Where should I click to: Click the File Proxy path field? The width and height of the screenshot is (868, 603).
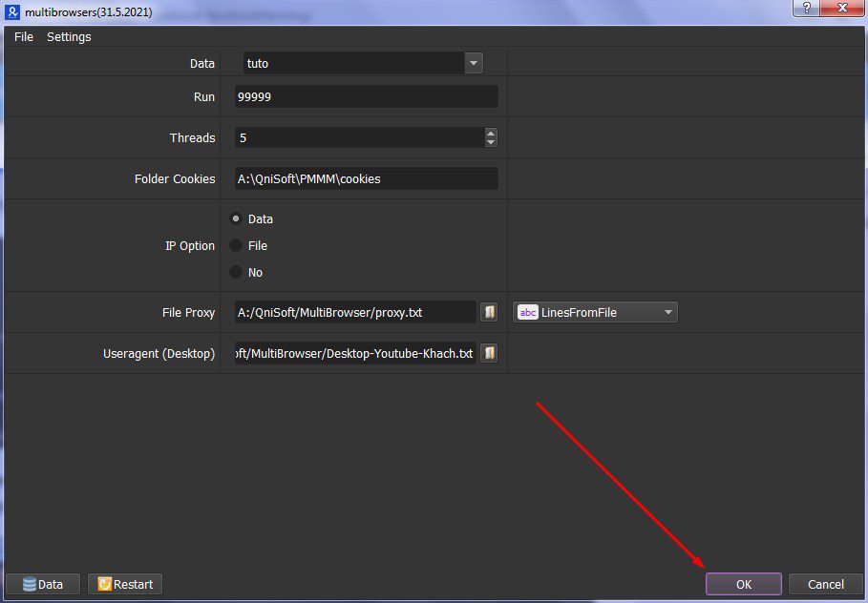[355, 312]
